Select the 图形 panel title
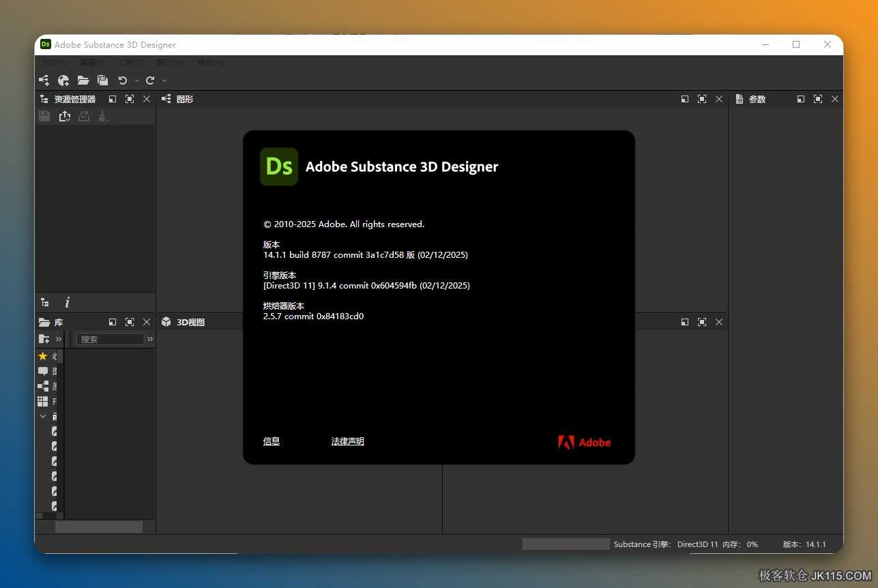The height and width of the screenshot is (588, 878). (x=185, y=99)
